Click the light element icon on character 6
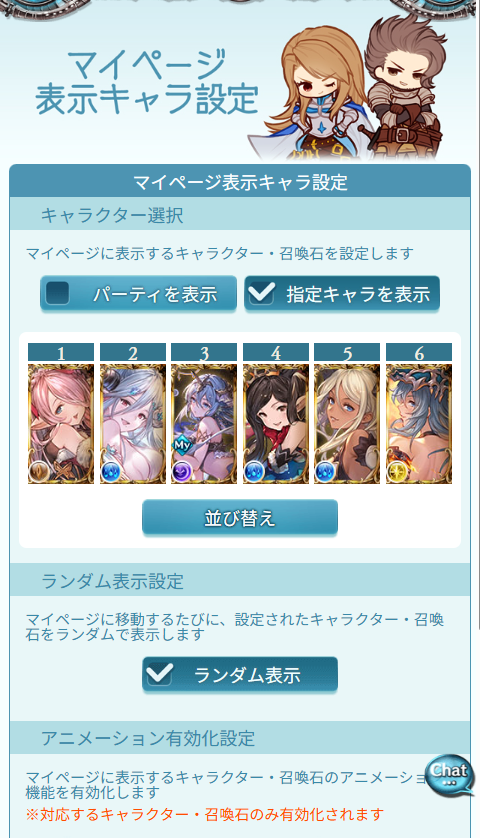 (x=396, y=473)
